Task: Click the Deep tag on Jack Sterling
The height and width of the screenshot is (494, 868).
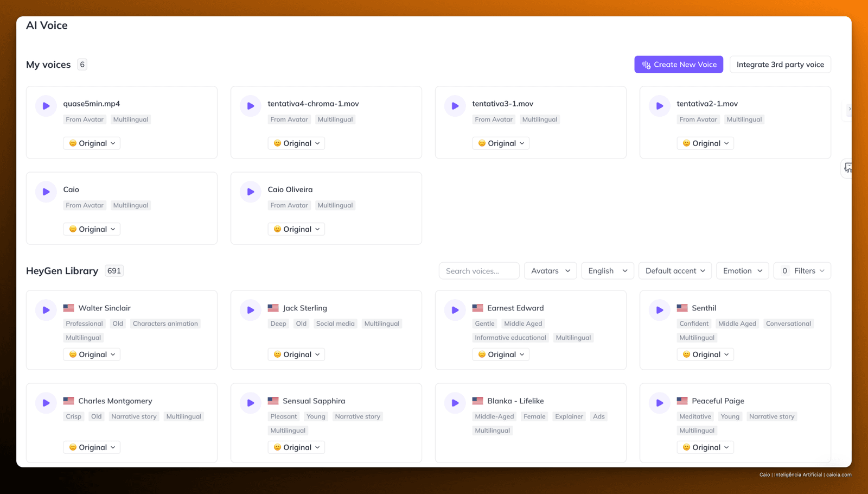Action: pos(278,324)
